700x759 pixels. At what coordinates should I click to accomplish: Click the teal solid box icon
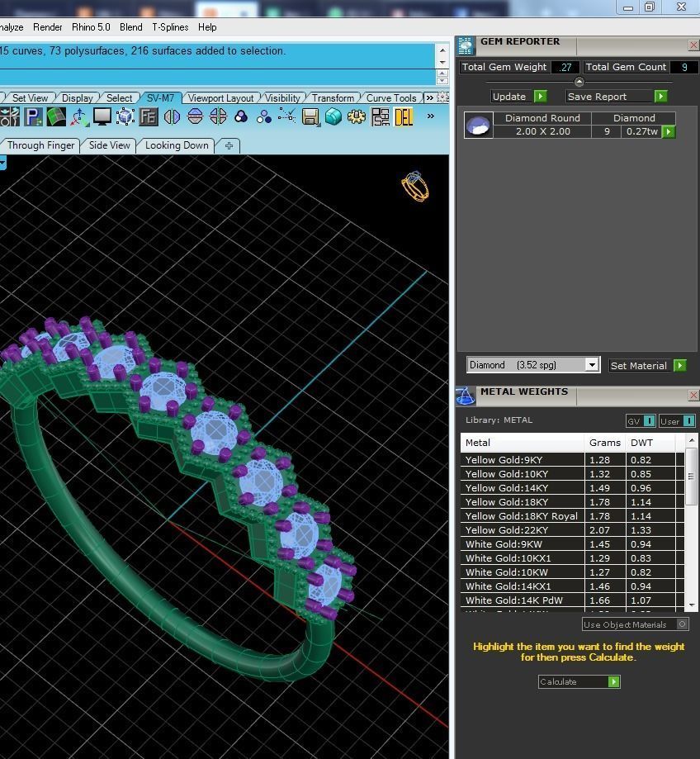333,117
